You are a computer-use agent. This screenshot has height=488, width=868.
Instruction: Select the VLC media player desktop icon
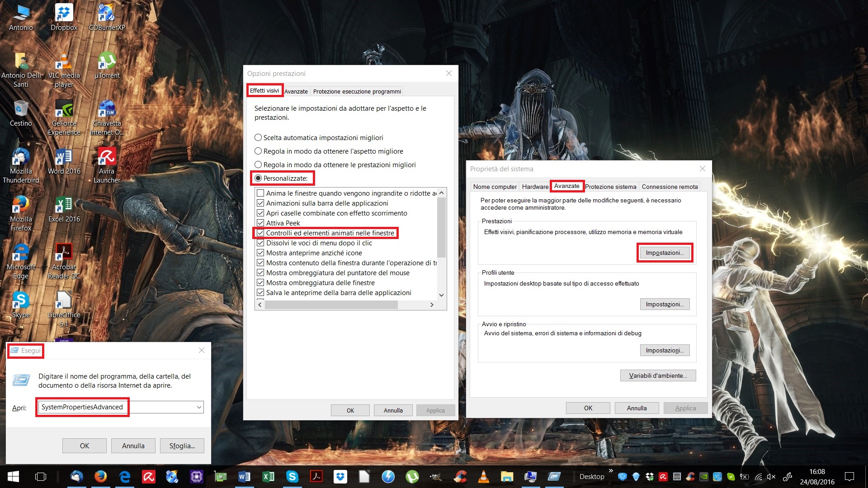point(64,70)
